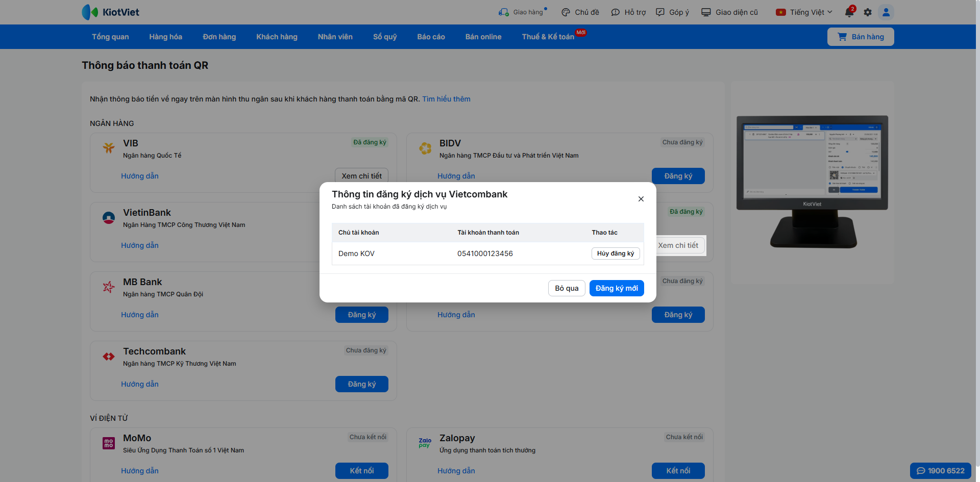
Task: Click Đăng ký for MB Bank
Action: pos(362,315)
